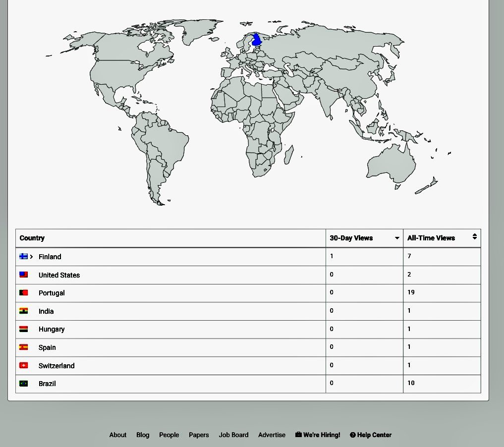Click Brazil's all-time views value 10

[x=411, y=383]
